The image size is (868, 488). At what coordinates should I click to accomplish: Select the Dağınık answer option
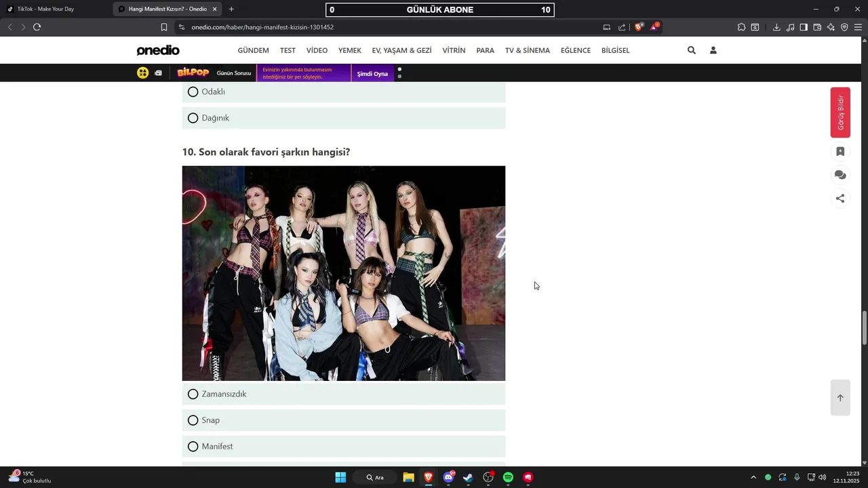tap(343, 118)
